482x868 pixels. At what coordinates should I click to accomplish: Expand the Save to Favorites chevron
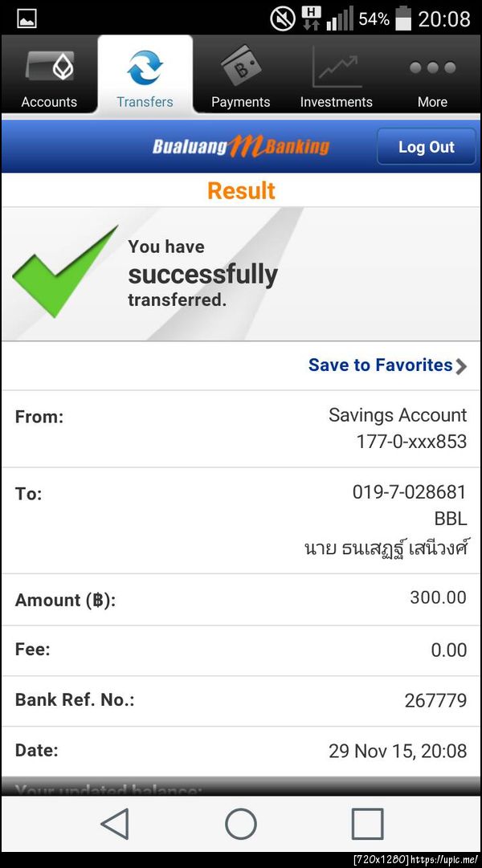(461, 366)
